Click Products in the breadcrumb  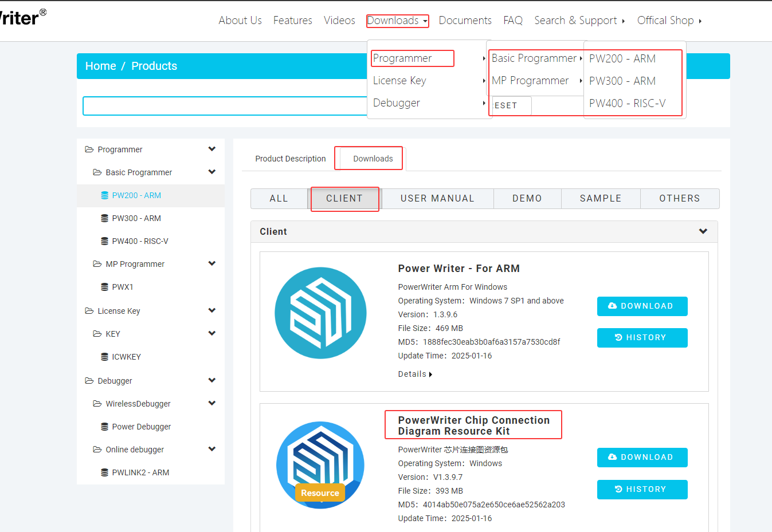[x=154, y=66]
